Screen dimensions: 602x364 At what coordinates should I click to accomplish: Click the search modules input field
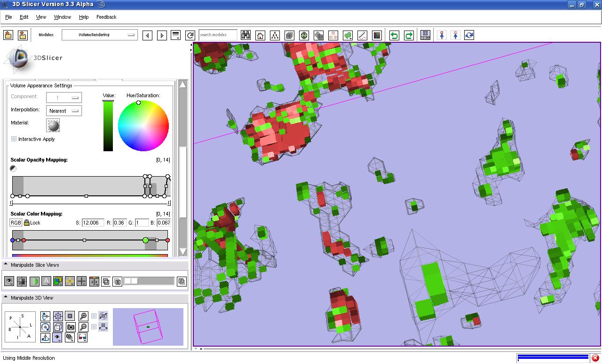pyautogui.click(x=217, y=35)
